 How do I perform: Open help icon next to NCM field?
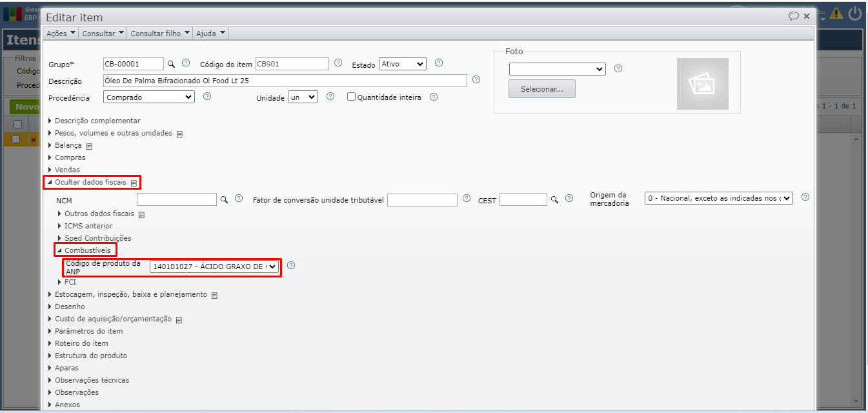239,199
